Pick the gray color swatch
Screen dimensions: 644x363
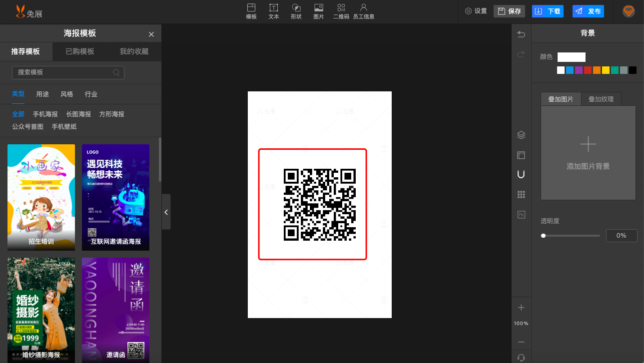click(624, 70)
